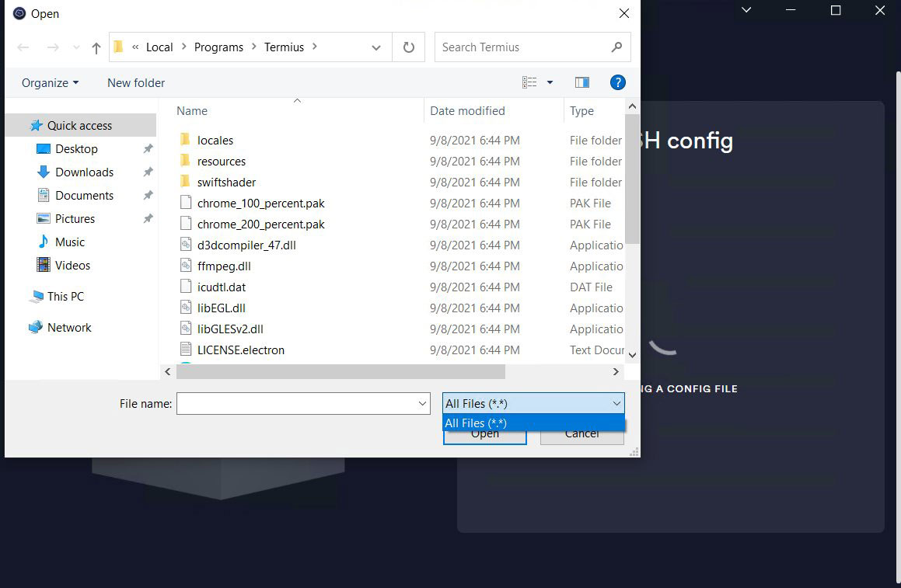Minimize the Termius window

pos(791,10)
